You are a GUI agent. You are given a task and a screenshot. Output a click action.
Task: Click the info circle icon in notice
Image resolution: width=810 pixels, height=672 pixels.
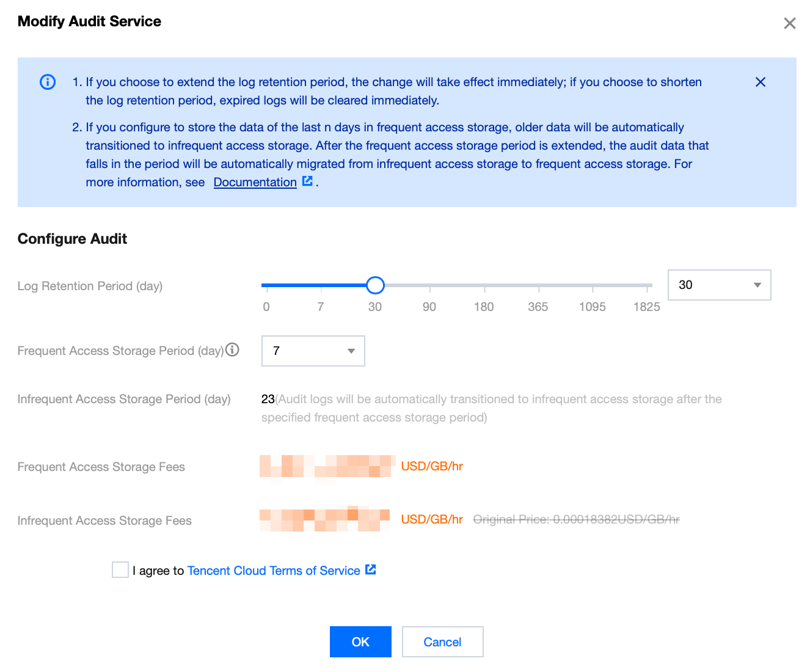48,82
